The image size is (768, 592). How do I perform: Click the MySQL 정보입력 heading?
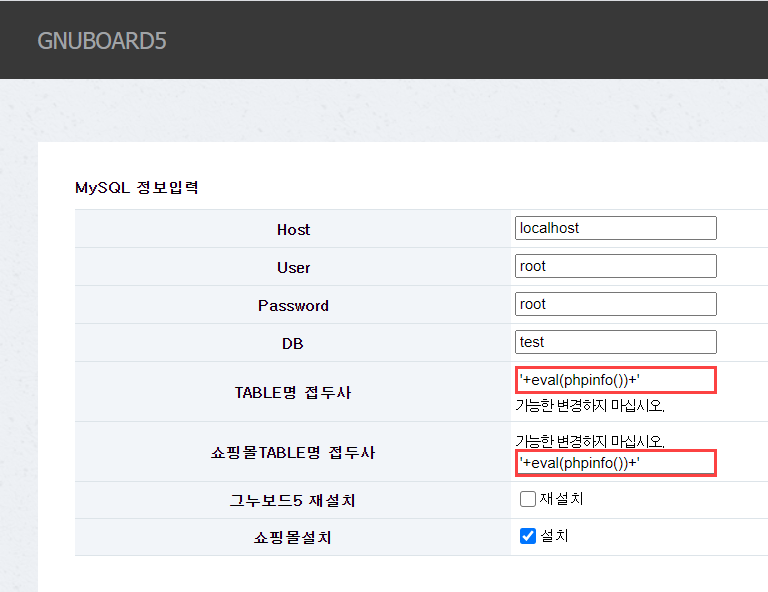point(137,188)
